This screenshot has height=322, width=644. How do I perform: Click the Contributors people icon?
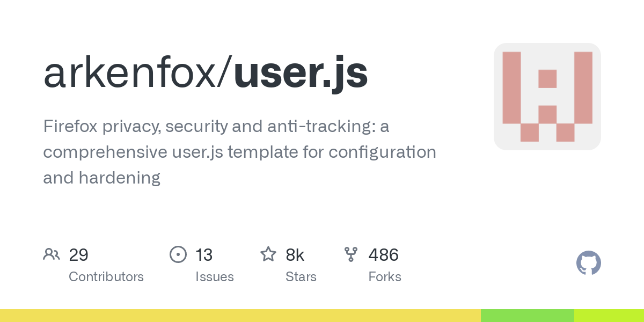(52, 254)
